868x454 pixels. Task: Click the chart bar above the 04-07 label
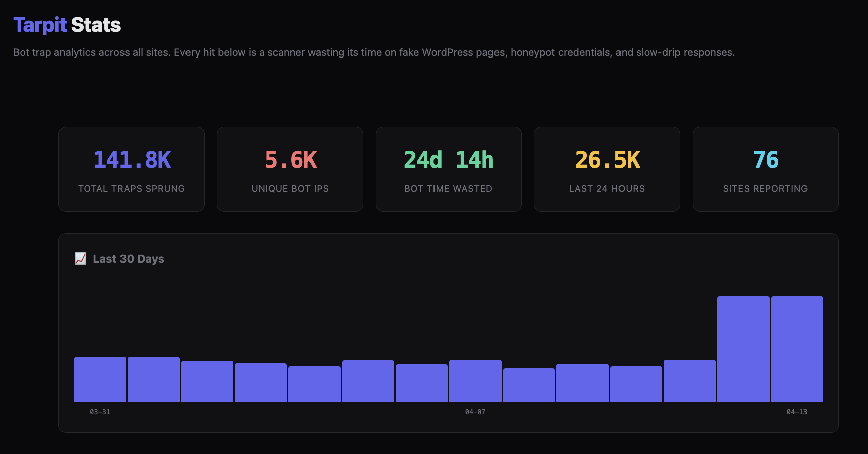[475, 381]
